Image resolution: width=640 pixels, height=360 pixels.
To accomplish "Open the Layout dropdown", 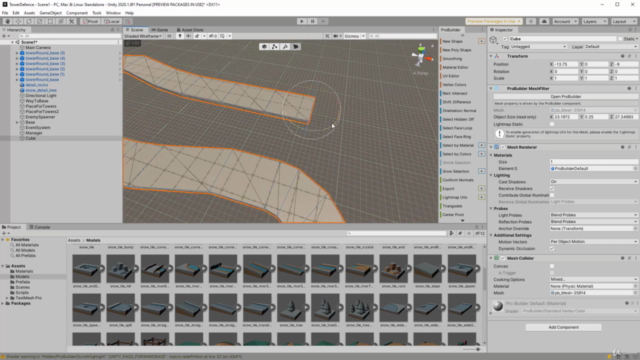I will [623, 21].
